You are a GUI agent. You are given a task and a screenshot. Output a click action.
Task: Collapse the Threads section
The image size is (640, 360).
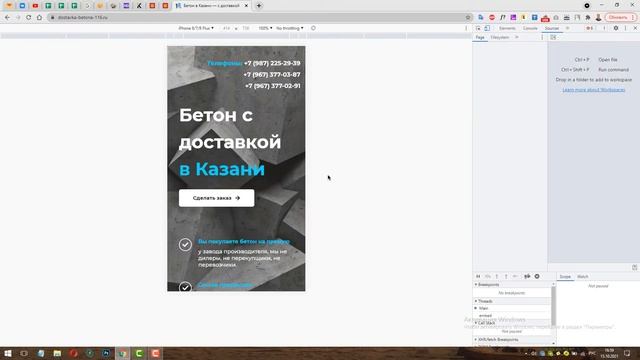(x=512, y=301)
